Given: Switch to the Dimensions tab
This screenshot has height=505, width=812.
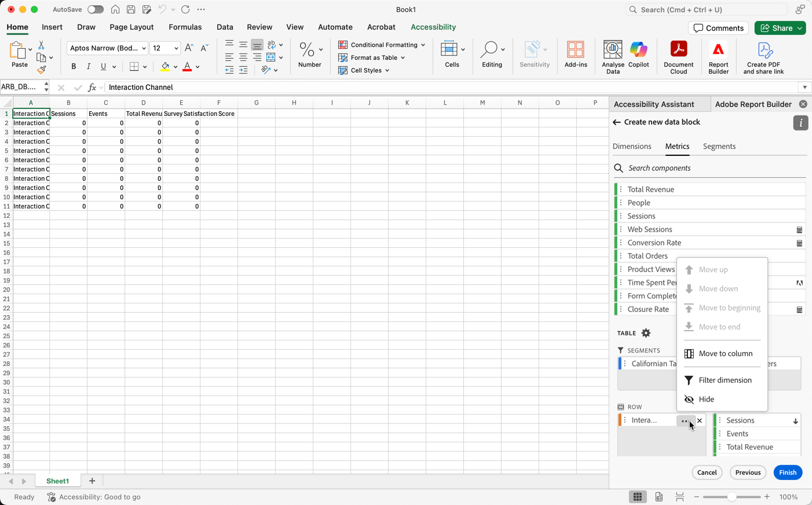Looking at the screenshot, I should tap(632, 147).
